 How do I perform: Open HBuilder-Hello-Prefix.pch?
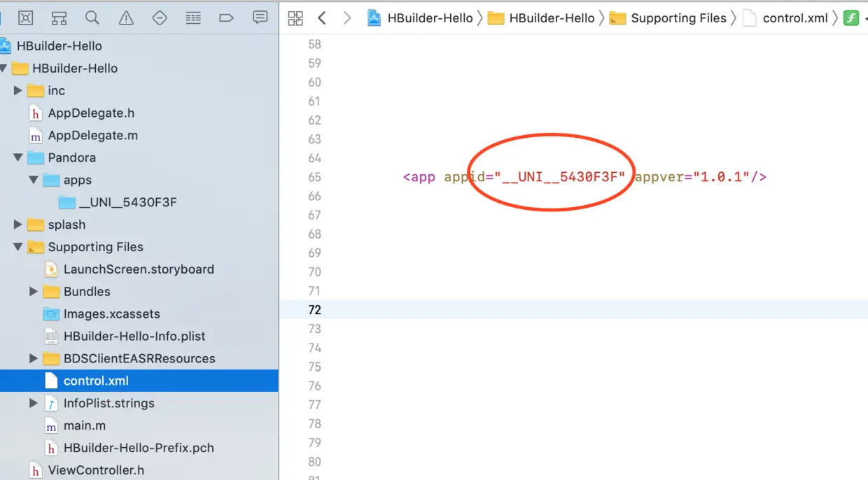coord(139,449)
